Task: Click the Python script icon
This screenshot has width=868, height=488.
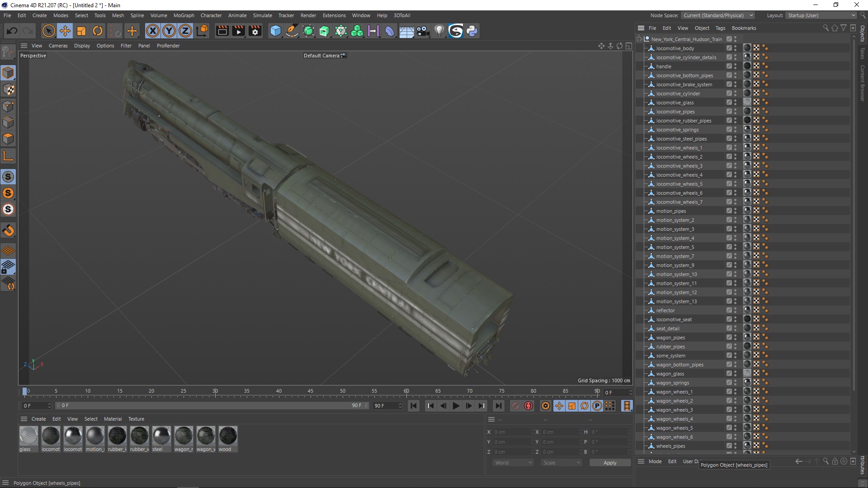Action: point(472,31)
